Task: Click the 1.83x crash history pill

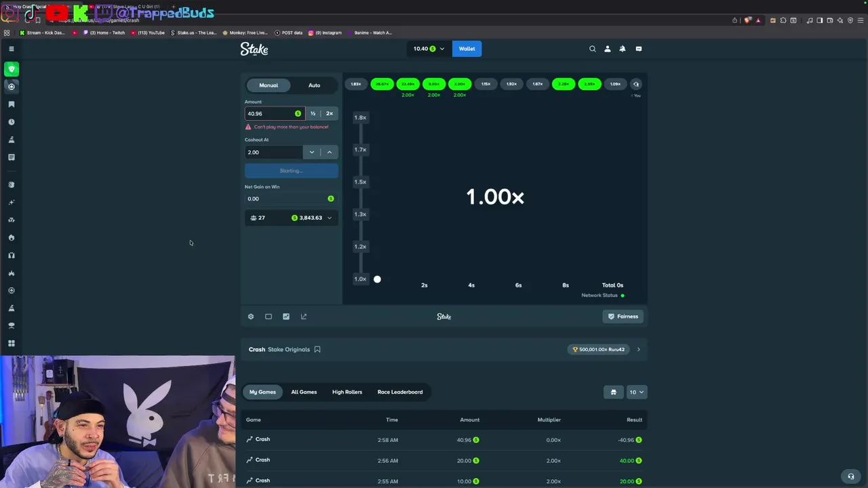Action: pyautogui.click(x=356, y=84)
